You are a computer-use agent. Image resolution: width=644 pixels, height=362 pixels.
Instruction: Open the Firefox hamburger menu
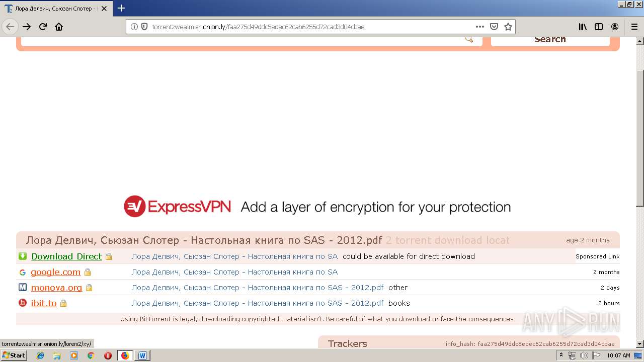tap(634, 27)
